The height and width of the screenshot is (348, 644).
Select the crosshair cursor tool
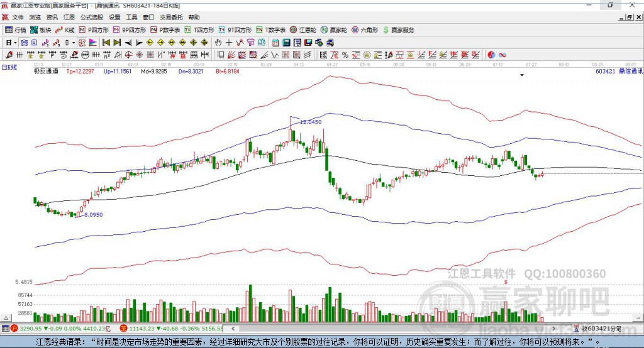point(229,43)
